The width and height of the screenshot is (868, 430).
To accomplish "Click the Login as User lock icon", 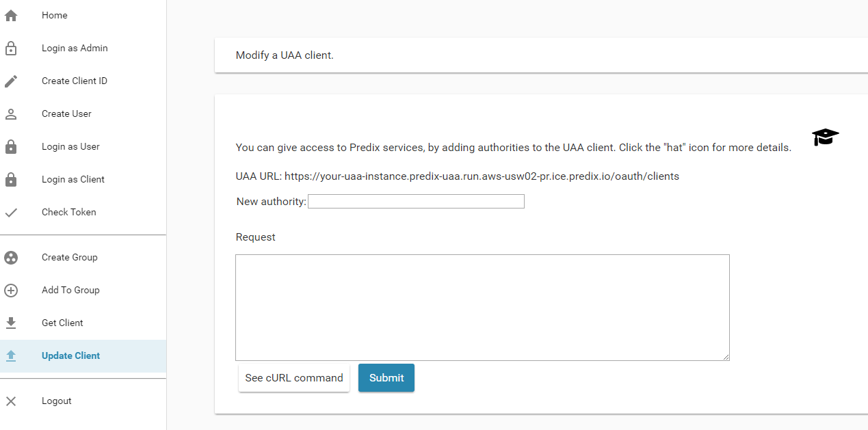I will point(11,146).
